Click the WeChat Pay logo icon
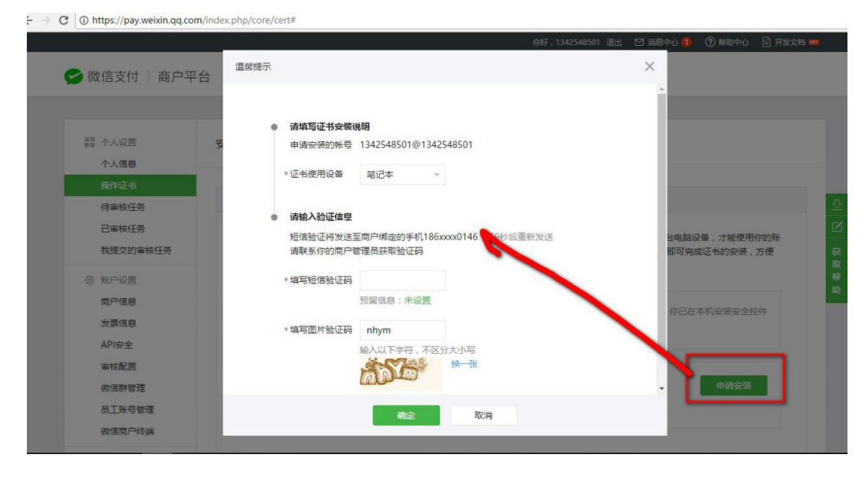Image resolution: width=868 pixels, height=477 pixels. pyautogui.click(x=74, y=77)
